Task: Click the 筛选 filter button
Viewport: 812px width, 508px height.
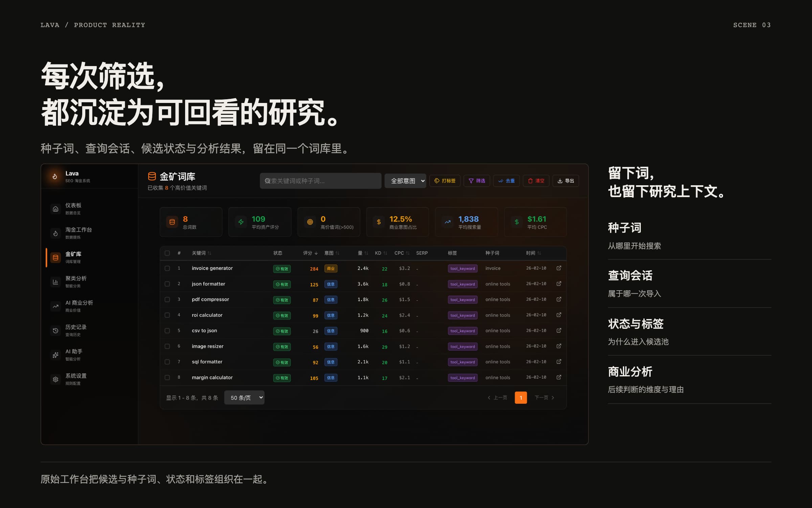Action: tap(477, 181)
